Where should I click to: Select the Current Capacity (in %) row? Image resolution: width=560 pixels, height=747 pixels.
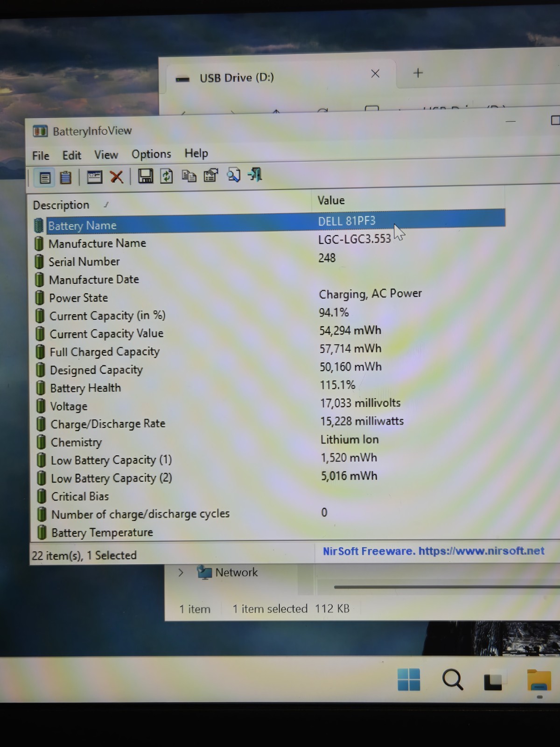click(269, 314)
